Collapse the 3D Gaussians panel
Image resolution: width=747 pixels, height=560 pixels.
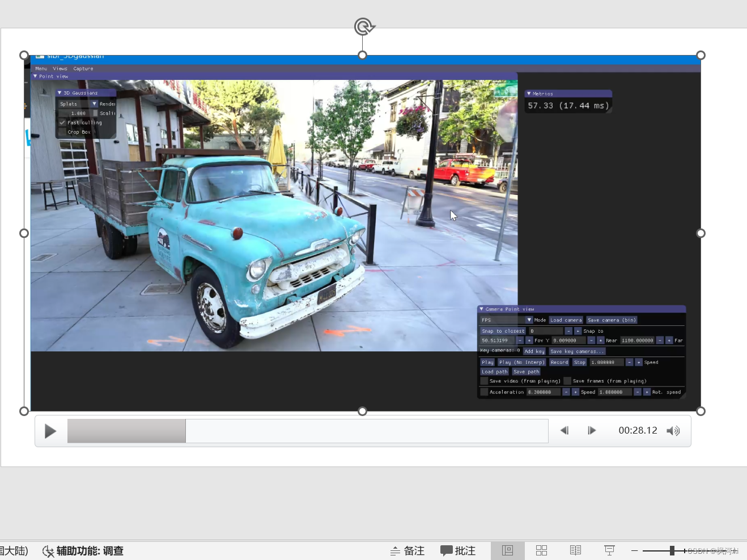pyautogui.click(x=60, y=92)
